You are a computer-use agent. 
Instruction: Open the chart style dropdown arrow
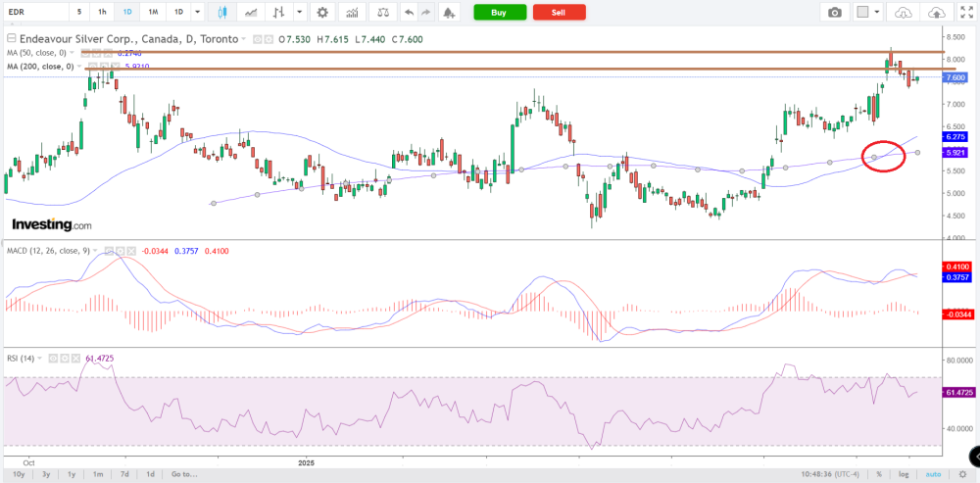301,12
